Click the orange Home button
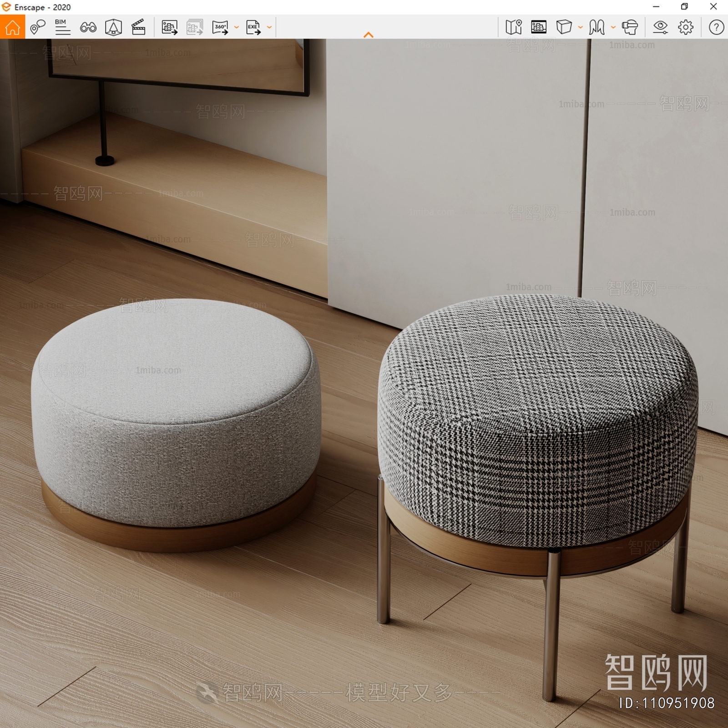 point(12,27)
